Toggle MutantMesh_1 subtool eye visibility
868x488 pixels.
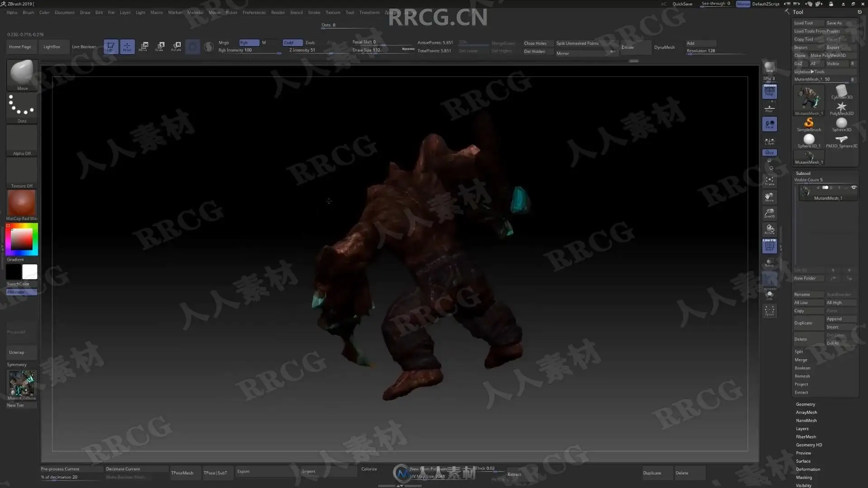(x=854, y=188)
